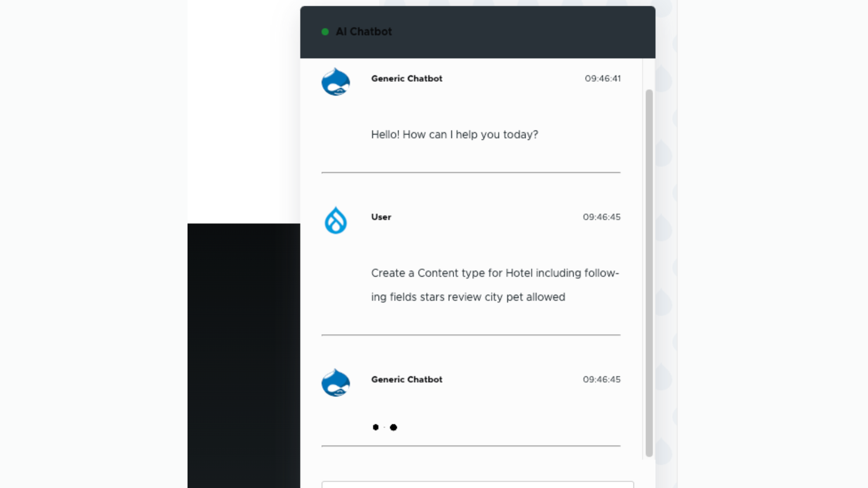Click the chat scrollbar on the right
Image resolution: width=868 pixels, height=488 pixels.
point(648,271)
